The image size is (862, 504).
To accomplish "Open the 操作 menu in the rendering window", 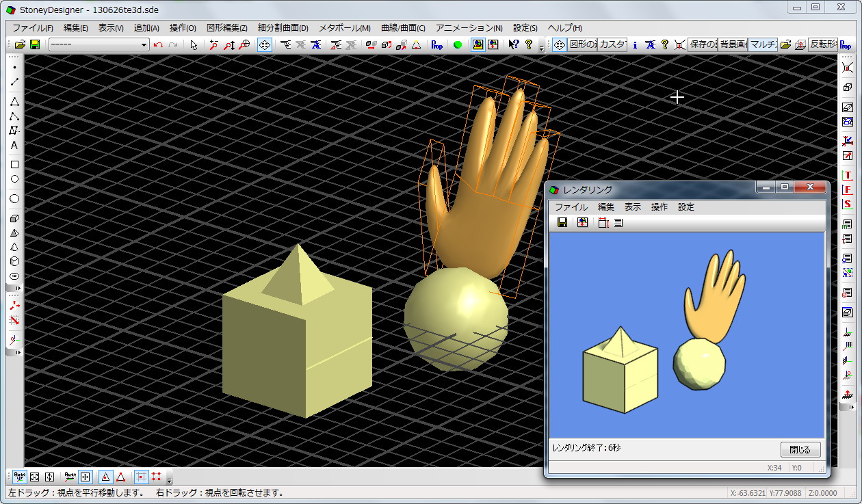I will click(659, 207).
